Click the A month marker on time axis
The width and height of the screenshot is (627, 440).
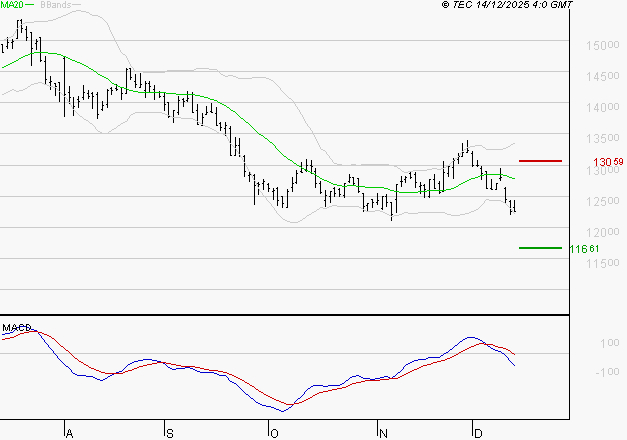click(69, 433)
